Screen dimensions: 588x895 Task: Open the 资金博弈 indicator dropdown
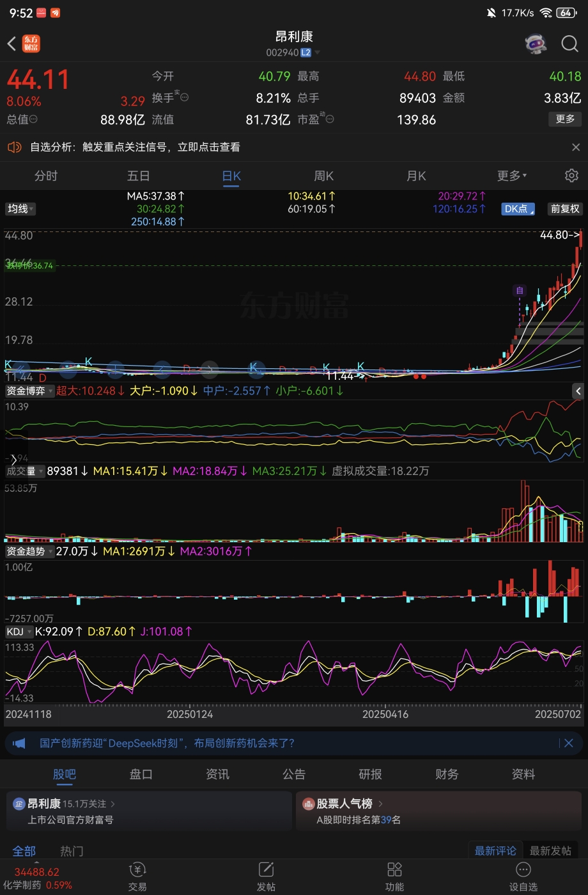point(29,391)
